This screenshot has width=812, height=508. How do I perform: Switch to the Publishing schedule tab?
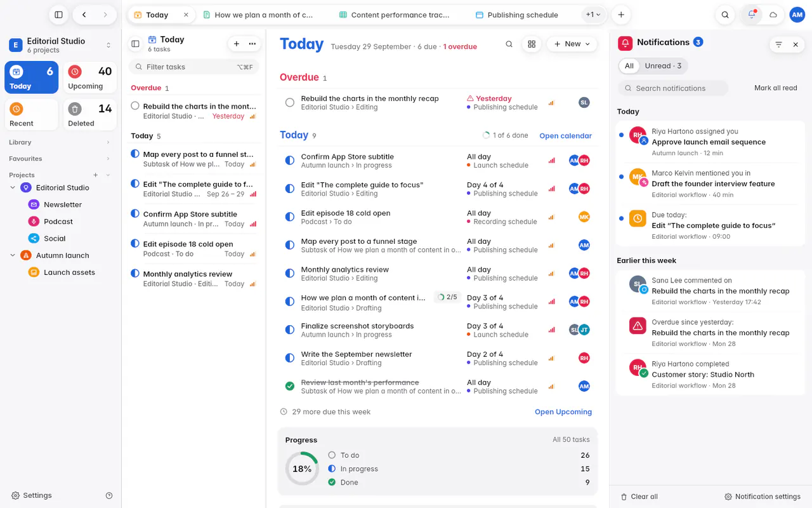pyautogui.click(x=517, y=15)
